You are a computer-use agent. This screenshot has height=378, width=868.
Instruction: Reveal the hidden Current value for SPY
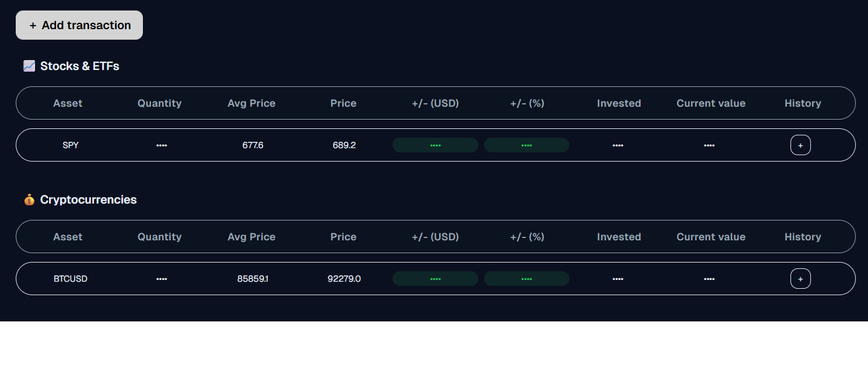pos(709,145)
